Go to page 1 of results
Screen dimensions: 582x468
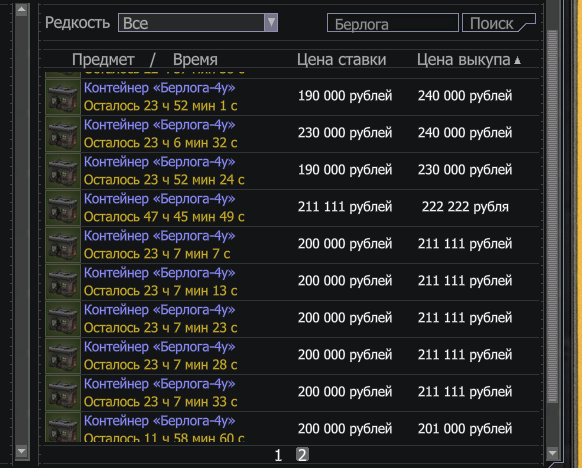point(278,455)
